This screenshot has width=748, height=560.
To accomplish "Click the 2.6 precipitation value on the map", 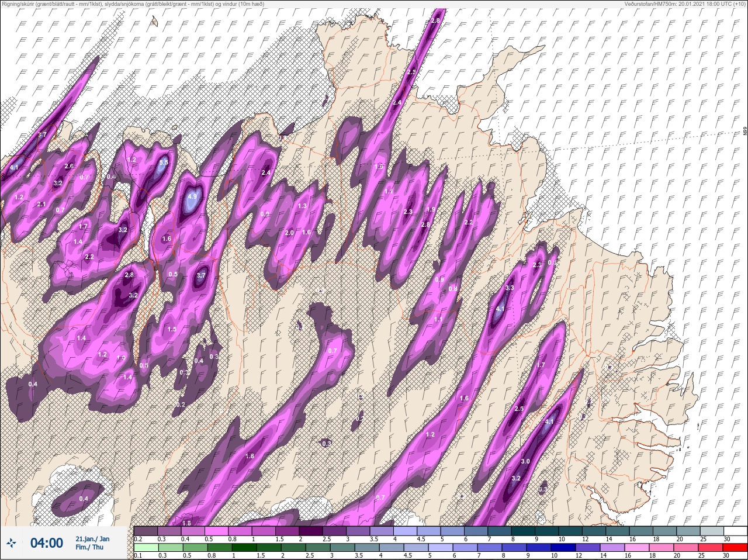I will click(x=69, y=166).
